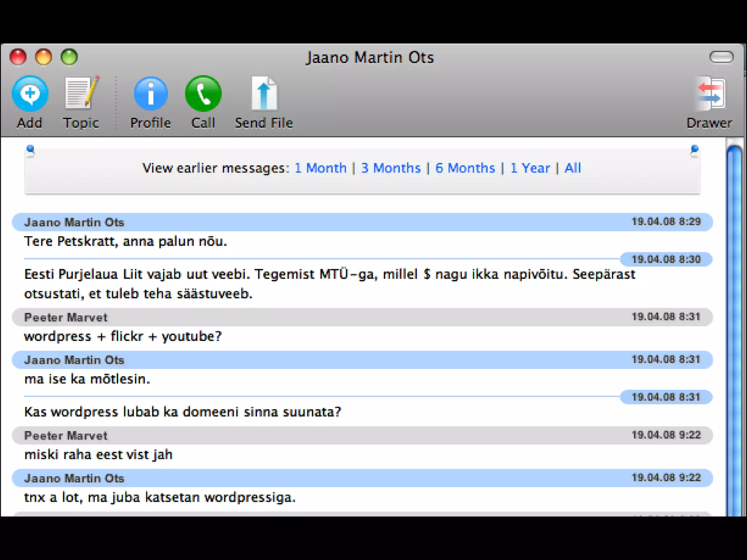
Task: Show messages from 1 Year
Action: click(530, 168)
